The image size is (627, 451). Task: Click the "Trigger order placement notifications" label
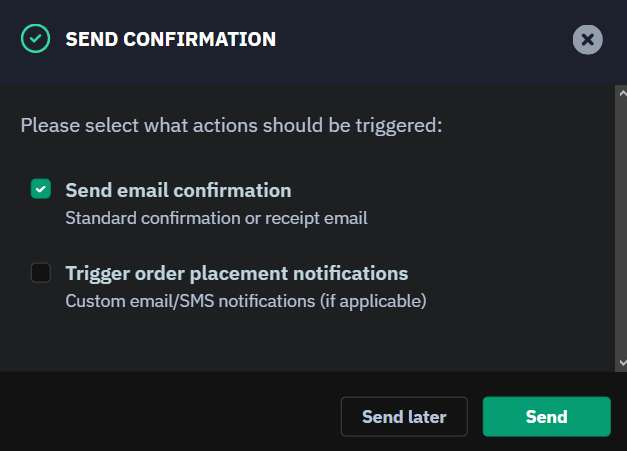click(x=237, y=274)
